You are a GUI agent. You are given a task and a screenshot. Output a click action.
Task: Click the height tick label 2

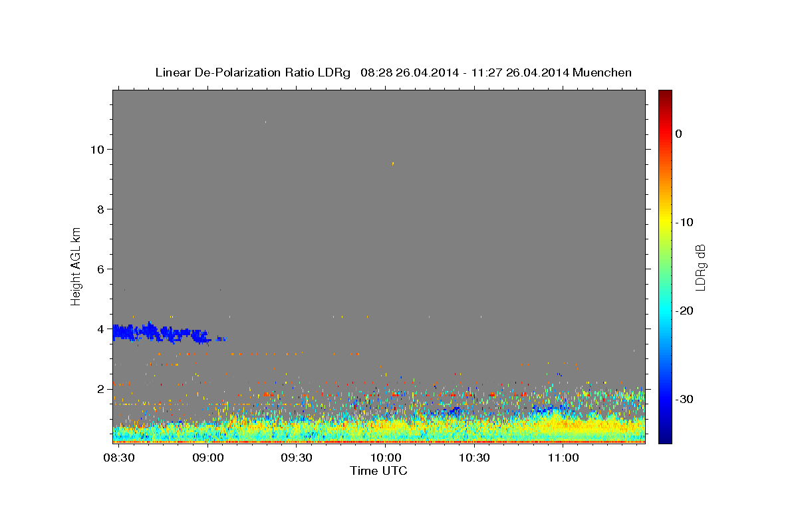point(101,389)
